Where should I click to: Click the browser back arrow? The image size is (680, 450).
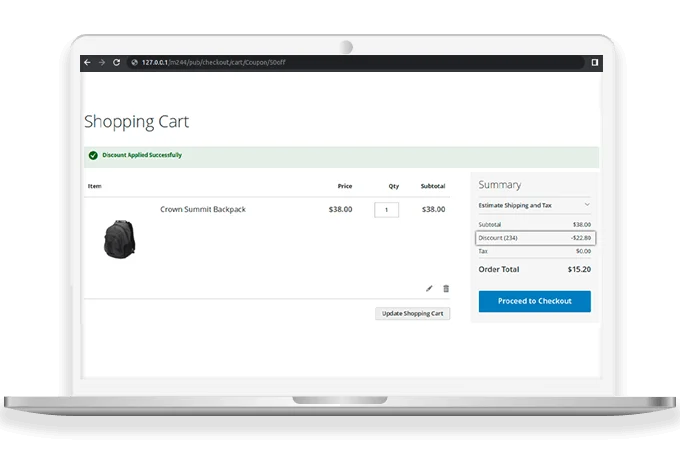pyautogui.click(x=88, y=62)
